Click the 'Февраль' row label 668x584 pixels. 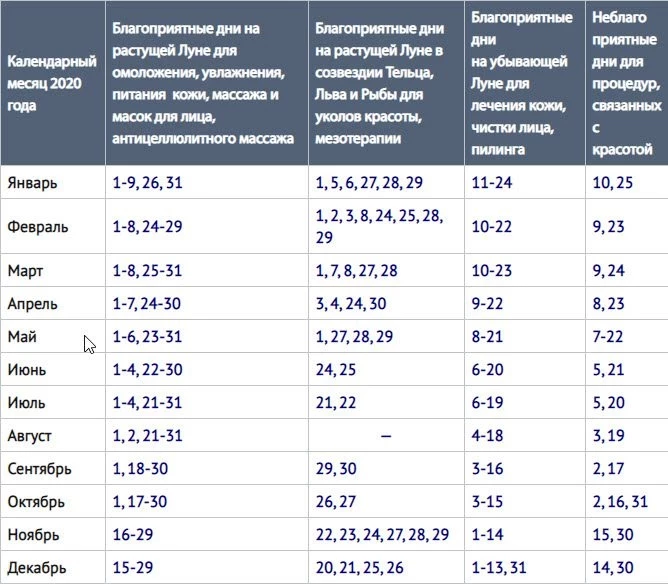pos(38,227)
